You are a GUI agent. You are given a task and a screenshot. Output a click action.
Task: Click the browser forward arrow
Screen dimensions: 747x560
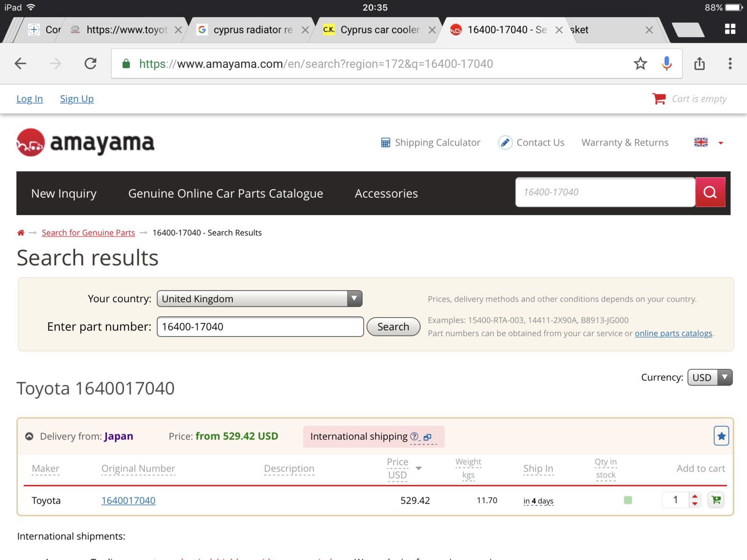(x=55, y=63)
